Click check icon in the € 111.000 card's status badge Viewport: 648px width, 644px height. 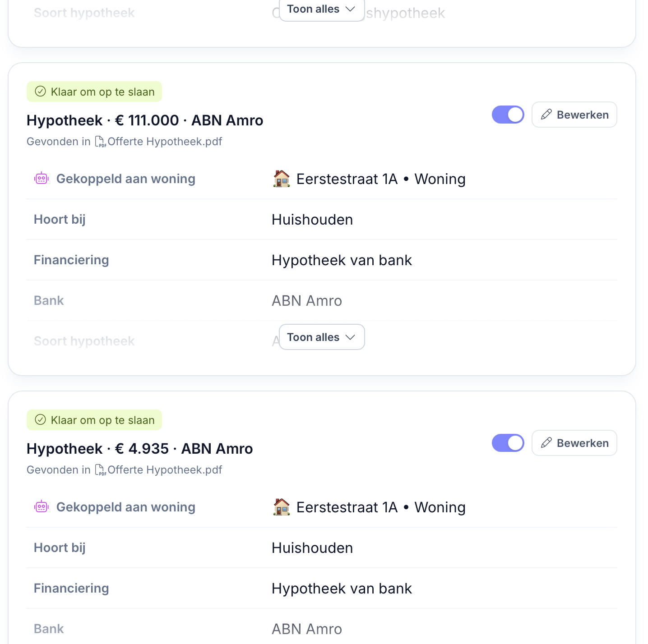point(41,92)
